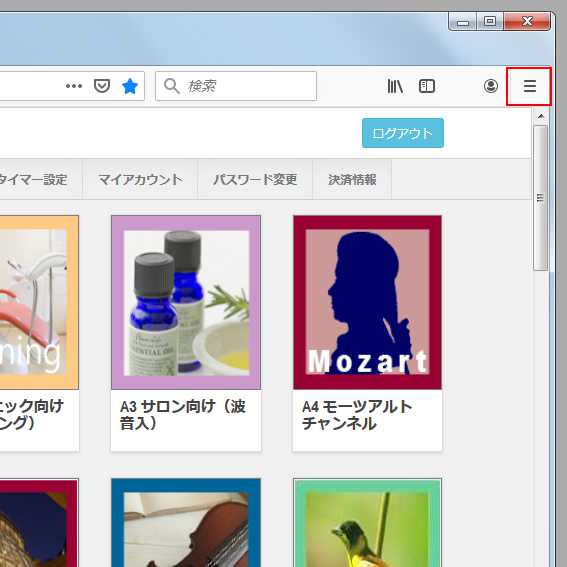The height and width of the screenshot is (567, 567).
Task: Click the vertical scrollbar thumb
Action: (541, 198)
